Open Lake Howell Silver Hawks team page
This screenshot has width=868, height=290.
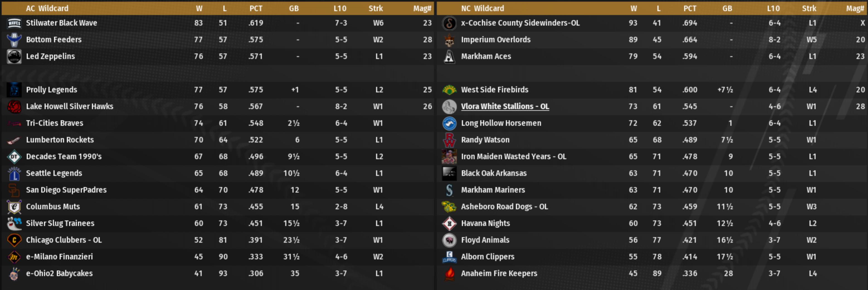(70, 106)
